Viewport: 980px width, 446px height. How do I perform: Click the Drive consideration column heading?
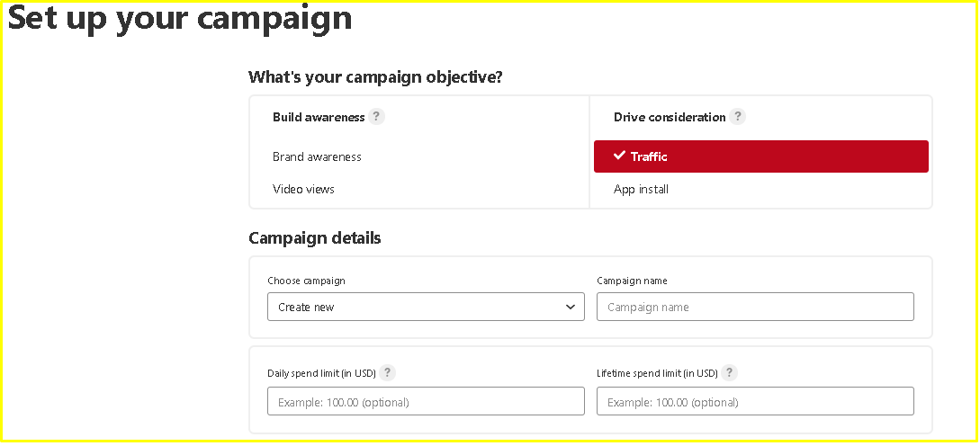pos(670,118)
